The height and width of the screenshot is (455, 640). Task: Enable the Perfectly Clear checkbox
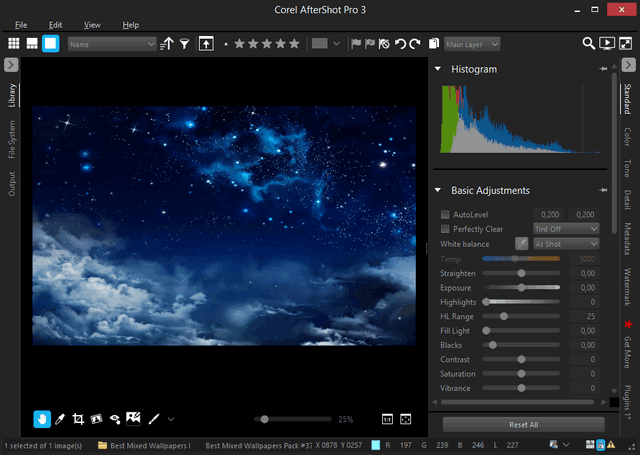coord(445,228)
